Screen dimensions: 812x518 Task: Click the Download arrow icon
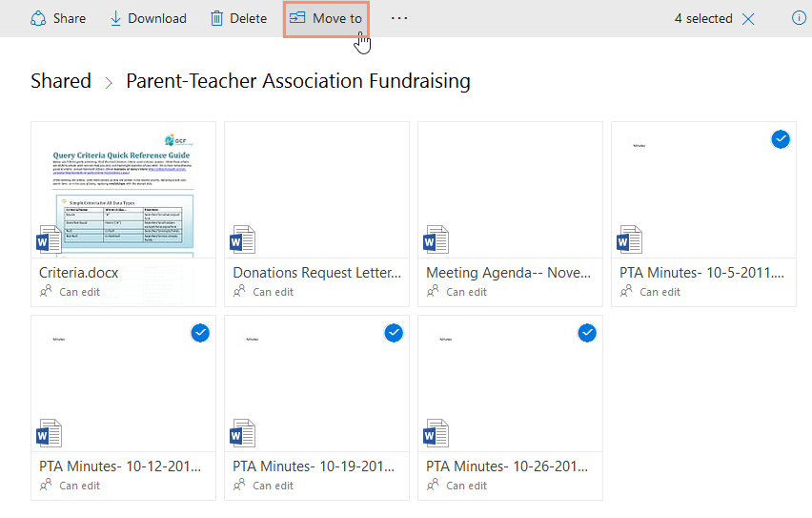pos(116,18)
